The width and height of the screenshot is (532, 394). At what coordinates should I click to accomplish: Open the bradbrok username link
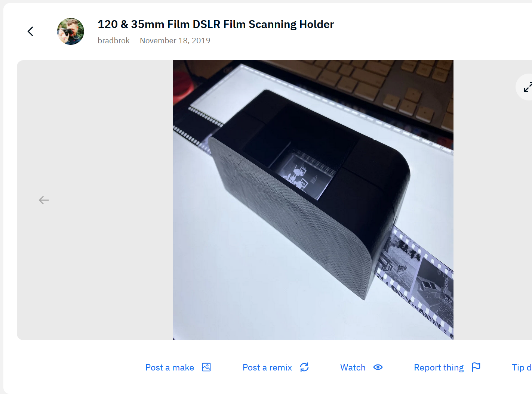114,41
